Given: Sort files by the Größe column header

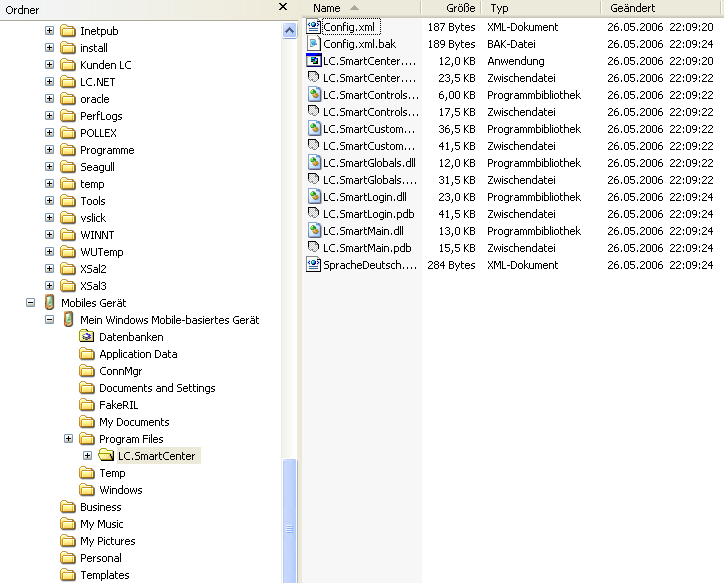Looking at the screenshot, I should 451,8.
